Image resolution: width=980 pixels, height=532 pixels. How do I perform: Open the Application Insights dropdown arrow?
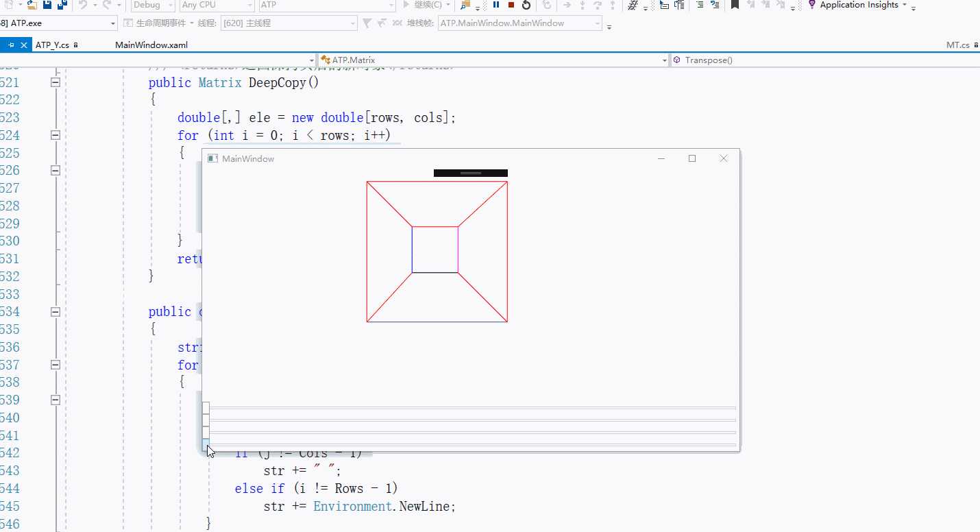click(x=905, y=5)
